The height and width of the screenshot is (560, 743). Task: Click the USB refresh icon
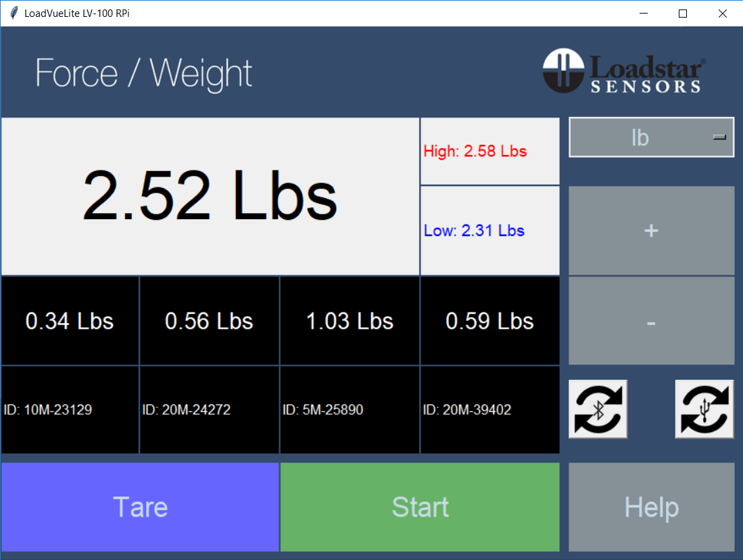[x=704, y=409]
